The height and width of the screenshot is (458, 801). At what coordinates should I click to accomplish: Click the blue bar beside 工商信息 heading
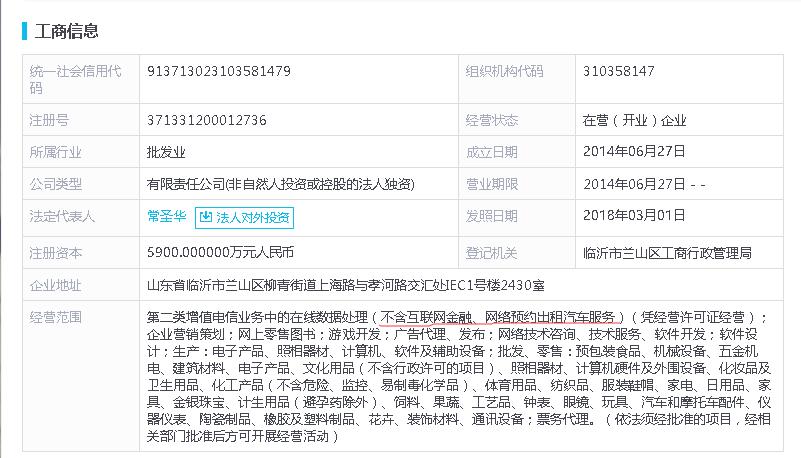tap(24, 30)
